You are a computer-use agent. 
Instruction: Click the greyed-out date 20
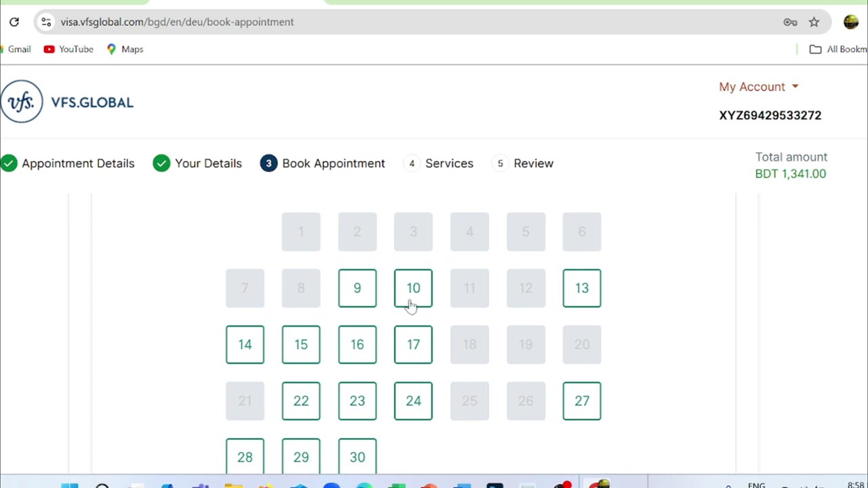point(582,344)
